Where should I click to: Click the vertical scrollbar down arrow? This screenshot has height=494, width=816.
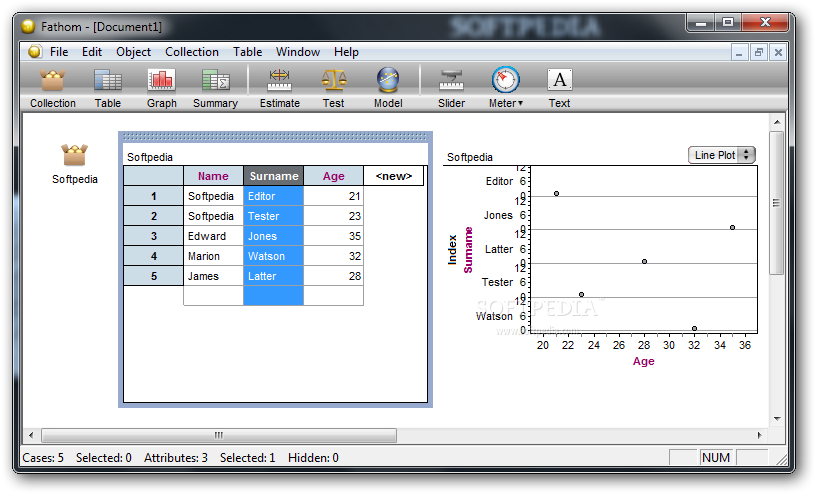[777, 419]
